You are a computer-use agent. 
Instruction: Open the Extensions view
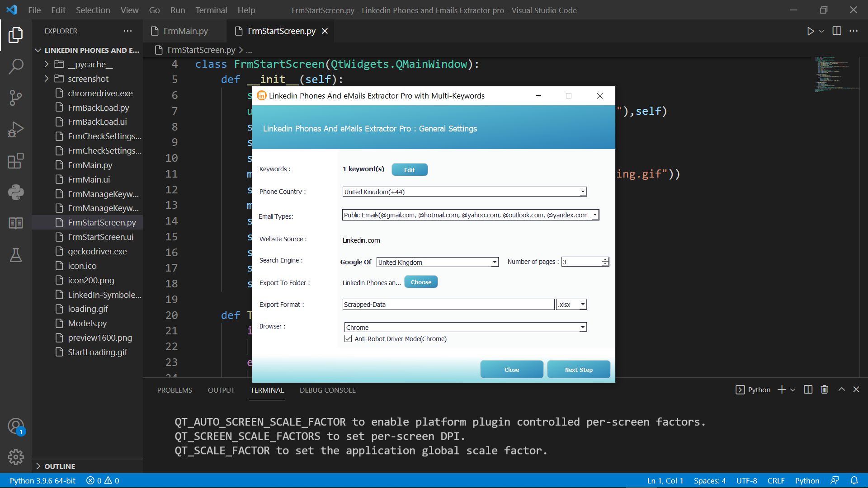[x=16, y=161]
